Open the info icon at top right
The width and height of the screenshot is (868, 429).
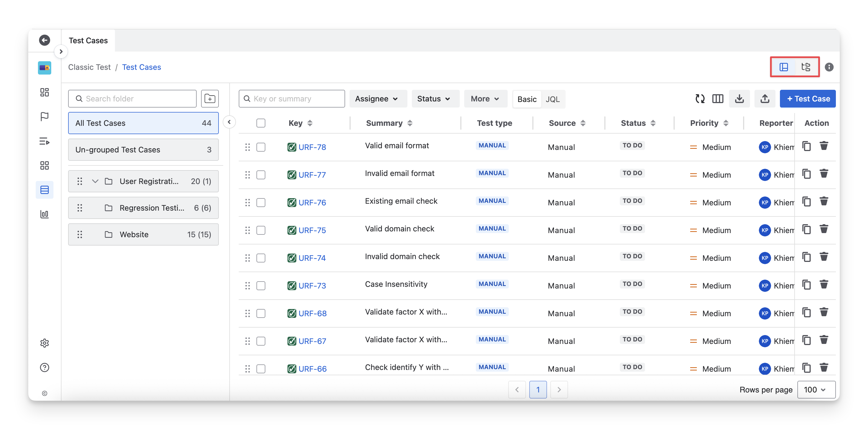click(829, 67)
